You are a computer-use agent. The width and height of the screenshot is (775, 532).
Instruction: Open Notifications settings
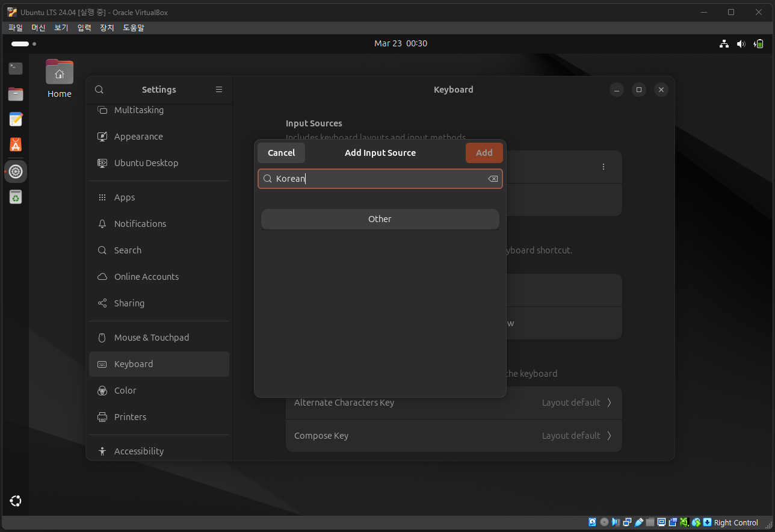click(x=159, y=224)
